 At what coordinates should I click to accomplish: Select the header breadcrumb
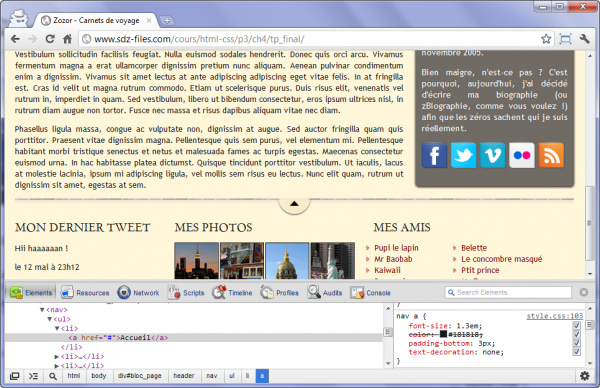tap(184, 376)
